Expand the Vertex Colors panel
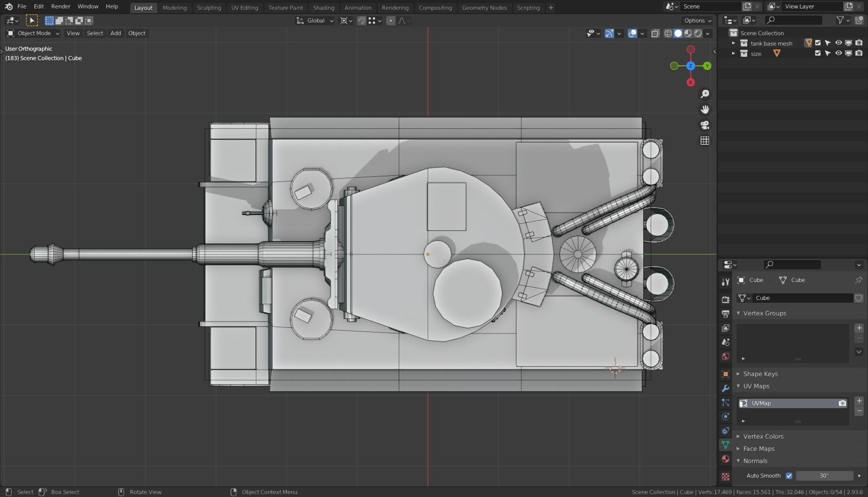The height and width of the screenshot is (497, 868). pos(763,436)
